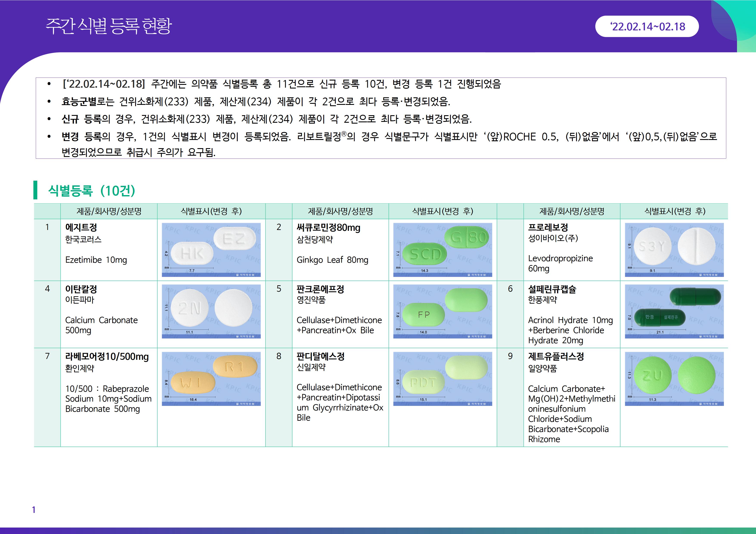Click the bold 효능군별 text in summary
The image size is (756, 534).
(79, 102)
